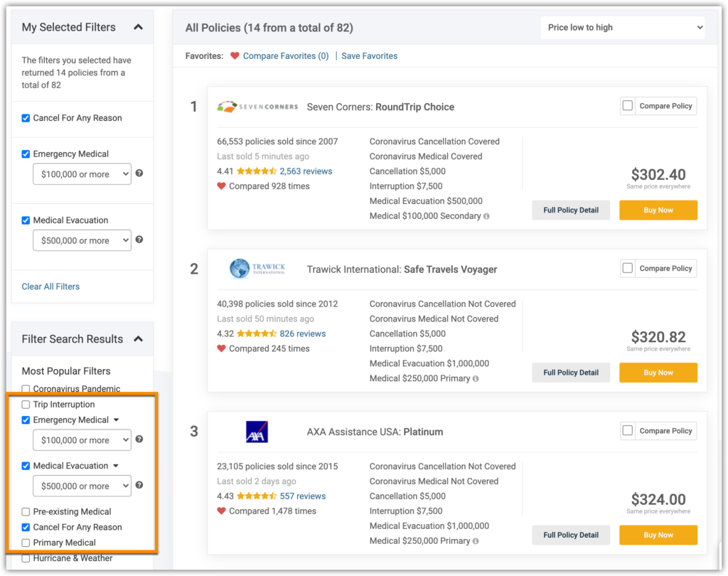Screen dimensions: 728x576
Task: Click help icon beside $500,000 filter in My Selected Filters
Action: pos(139,240)
